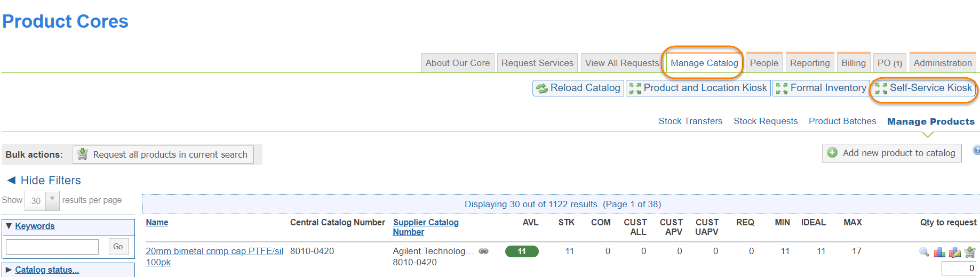
Task: Switch to the Manage Catalog tab
Action: pos(704,63)
